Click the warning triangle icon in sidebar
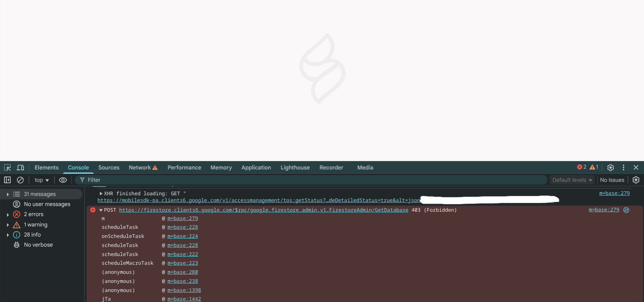Screen dimensions: 644x302 [x=16, y=224]
